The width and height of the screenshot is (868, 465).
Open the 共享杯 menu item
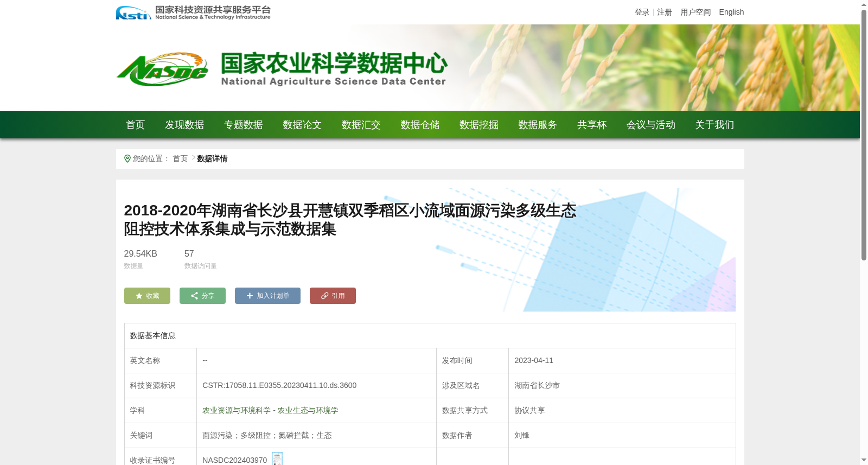point(592,125)
